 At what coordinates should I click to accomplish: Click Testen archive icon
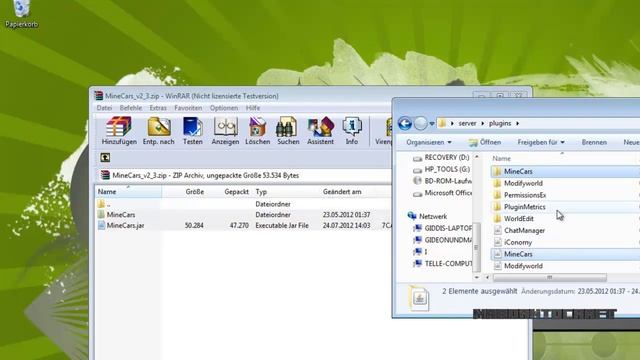(x=193, y=131)
